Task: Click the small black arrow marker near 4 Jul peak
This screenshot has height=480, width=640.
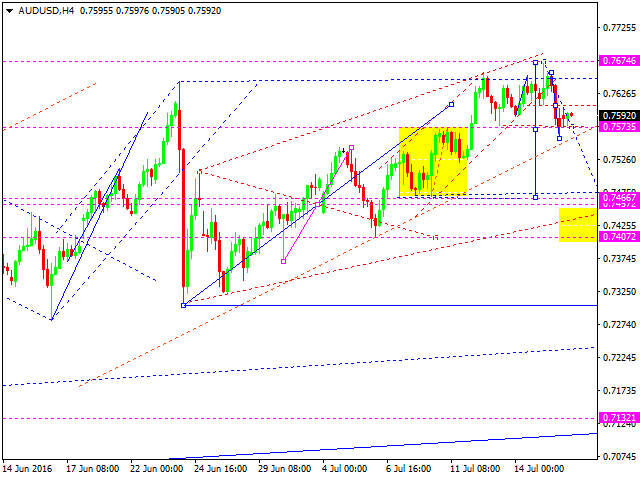Action: tap(344, 151)
